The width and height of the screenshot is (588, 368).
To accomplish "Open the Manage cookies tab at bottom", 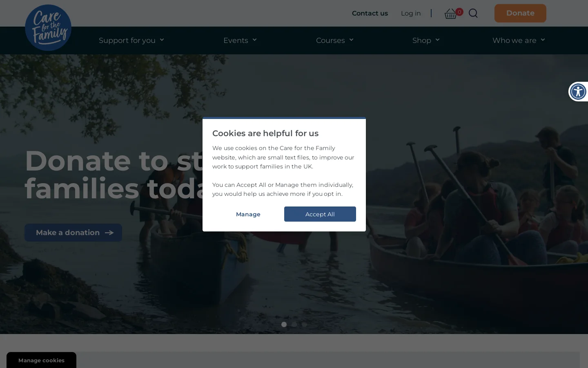I will 41,360.
